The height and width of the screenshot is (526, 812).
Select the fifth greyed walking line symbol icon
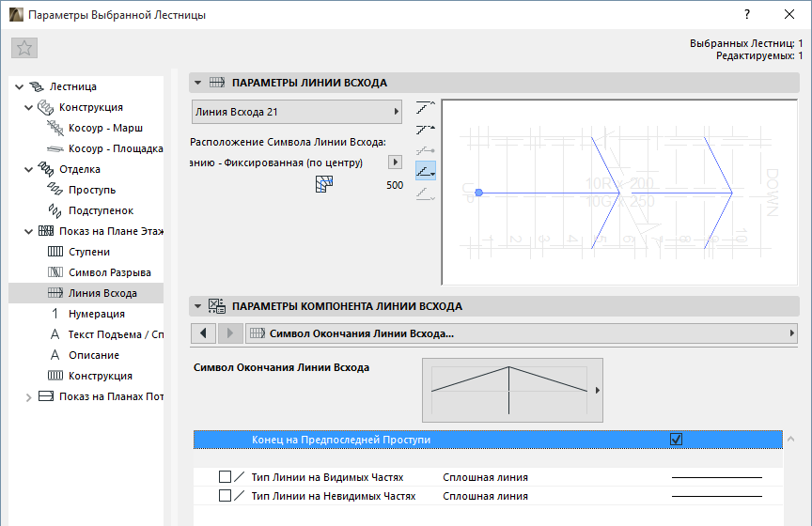pos(426,193)
